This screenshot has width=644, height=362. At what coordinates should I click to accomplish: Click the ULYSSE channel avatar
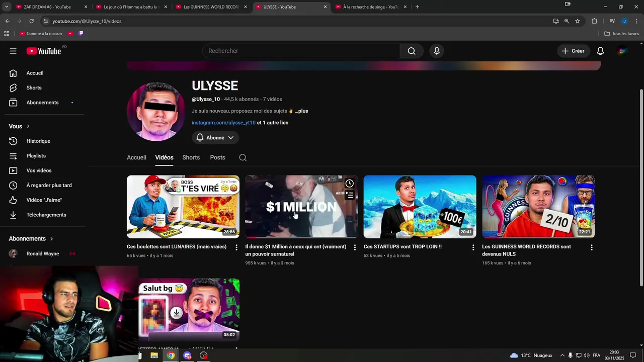point(156,112)
